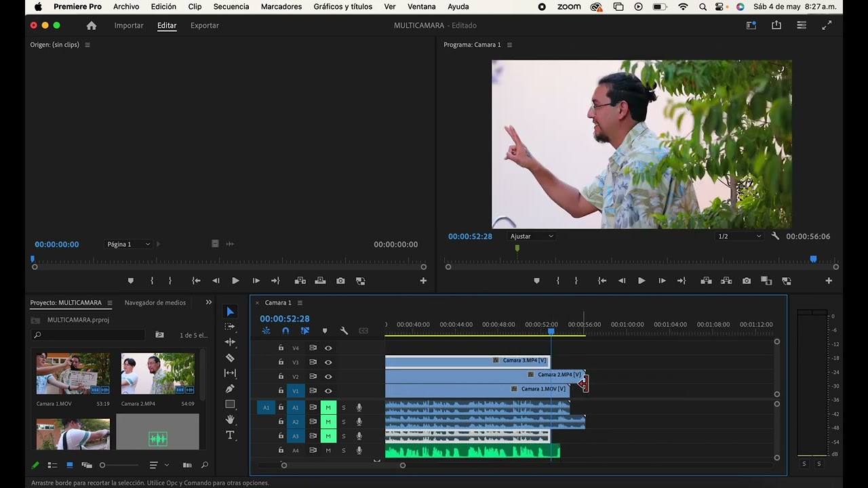Click the Exportar workspace button
Image resolution: width=868 pixels, height=488 pixels.
(x=204, y=26)
